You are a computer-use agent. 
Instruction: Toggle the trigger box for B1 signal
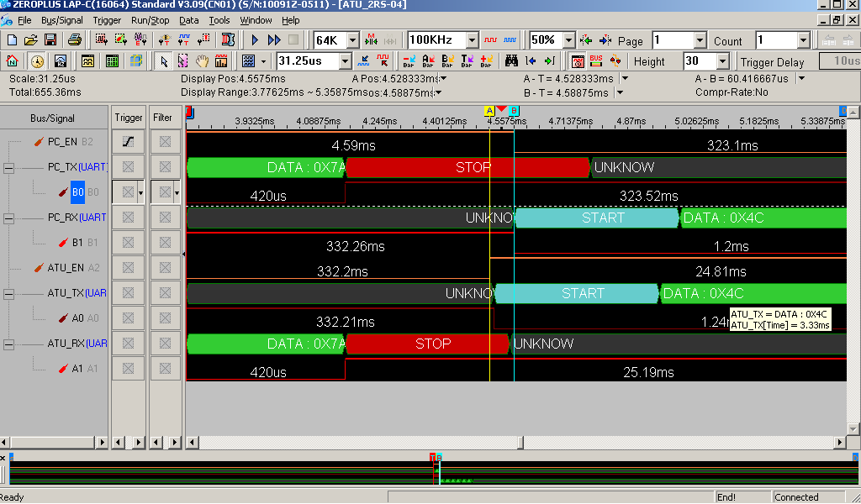[128, 243]
